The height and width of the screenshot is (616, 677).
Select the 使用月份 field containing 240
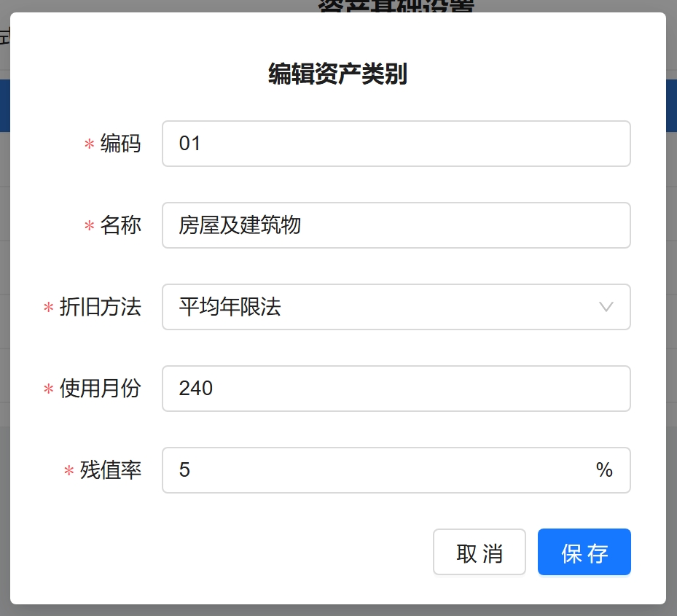coord(396,389)
